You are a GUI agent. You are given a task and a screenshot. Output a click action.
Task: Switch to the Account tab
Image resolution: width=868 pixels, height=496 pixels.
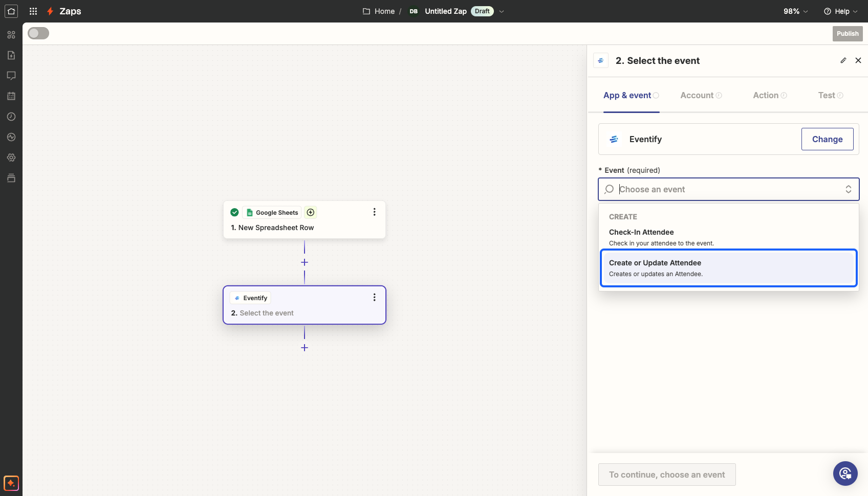(x=701, y=95)
